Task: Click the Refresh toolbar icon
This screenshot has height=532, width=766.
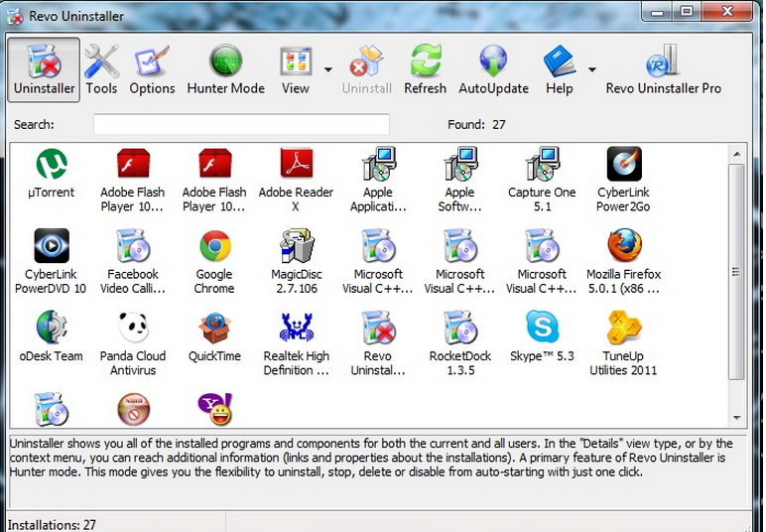Action: [425, 69]
